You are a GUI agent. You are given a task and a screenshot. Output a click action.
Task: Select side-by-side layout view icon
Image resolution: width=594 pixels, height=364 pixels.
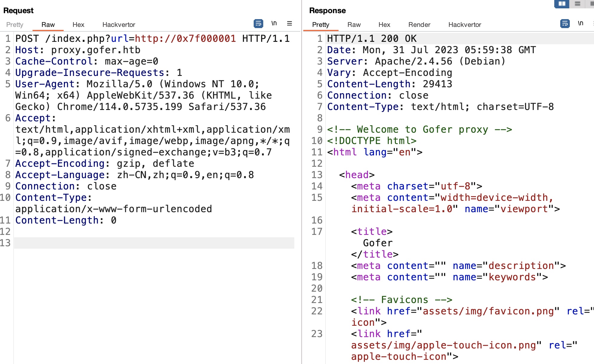pos(562,4)
